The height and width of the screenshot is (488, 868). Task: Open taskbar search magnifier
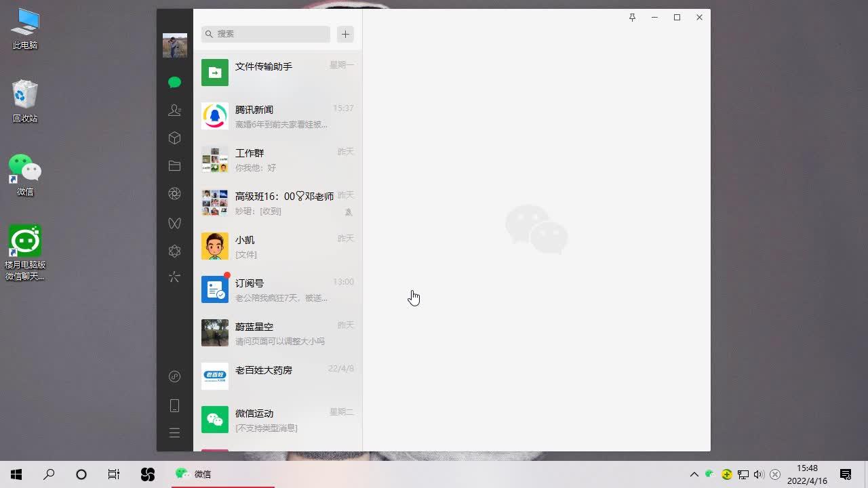pyautogui.click(x=49, y=474)
